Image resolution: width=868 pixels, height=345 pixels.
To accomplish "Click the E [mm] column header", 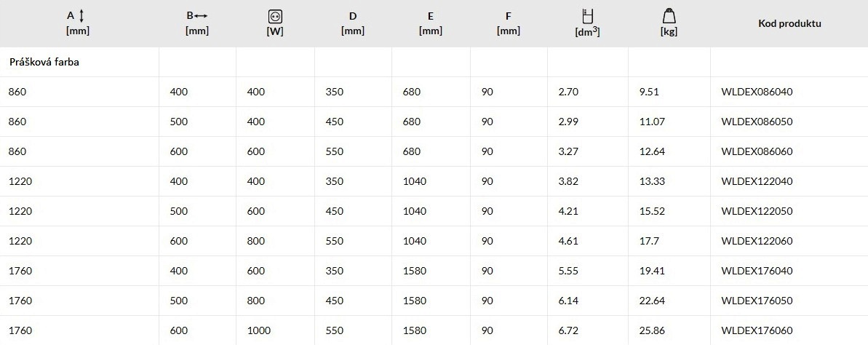I will [431, 23].
